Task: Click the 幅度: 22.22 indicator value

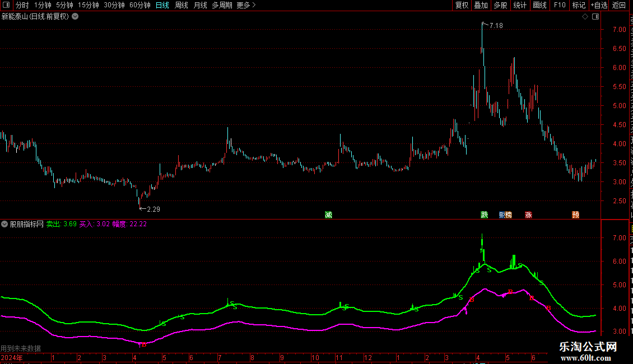Action: (x=129, y=224)
